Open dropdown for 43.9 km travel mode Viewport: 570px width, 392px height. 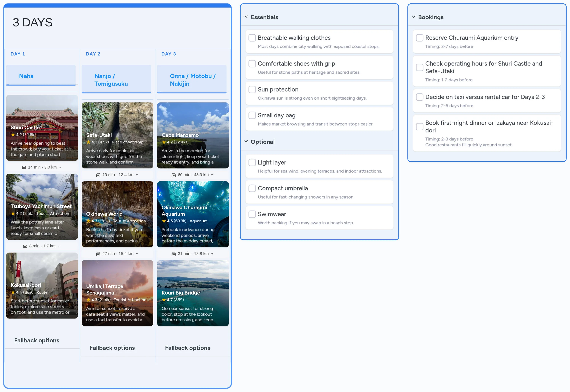tap(212, 175)
